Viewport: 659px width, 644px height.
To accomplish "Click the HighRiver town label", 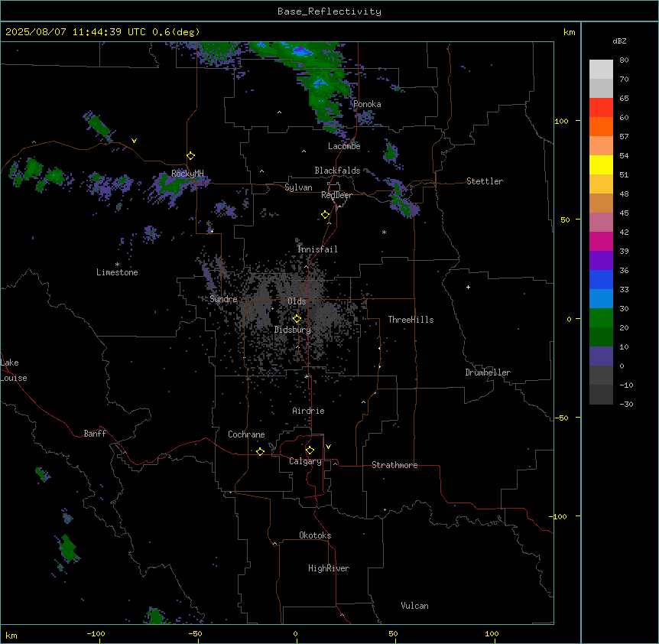I will click(329, 568).
